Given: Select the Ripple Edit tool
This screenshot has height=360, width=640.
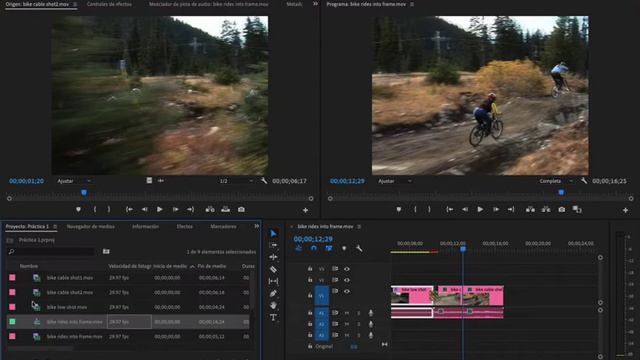Looking at the screenshot, I should (x=273, y=257).
